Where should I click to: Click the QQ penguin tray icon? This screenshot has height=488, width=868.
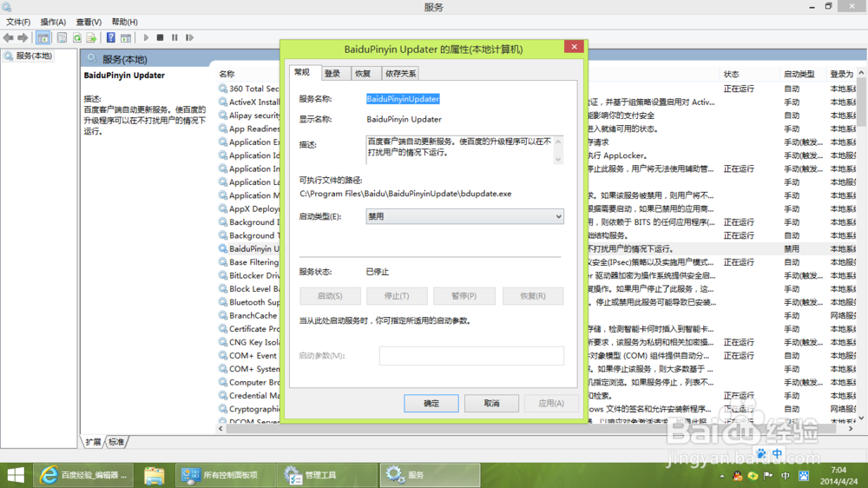click(x=737, y=476)
